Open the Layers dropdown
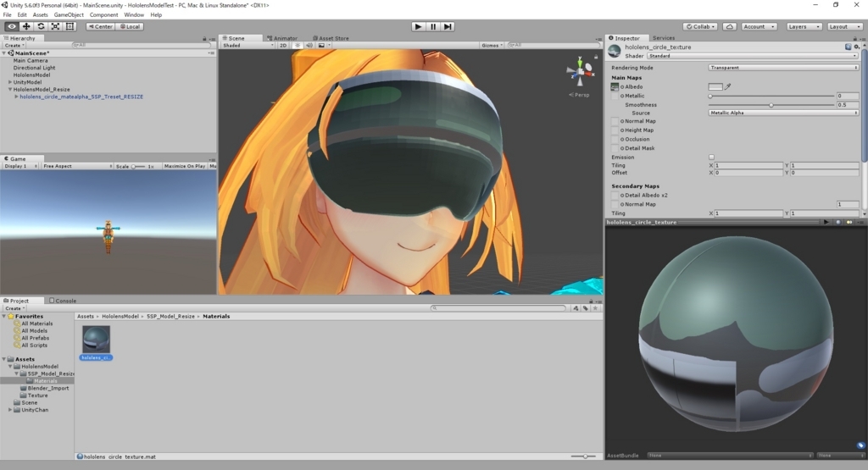 coord(804,26)
